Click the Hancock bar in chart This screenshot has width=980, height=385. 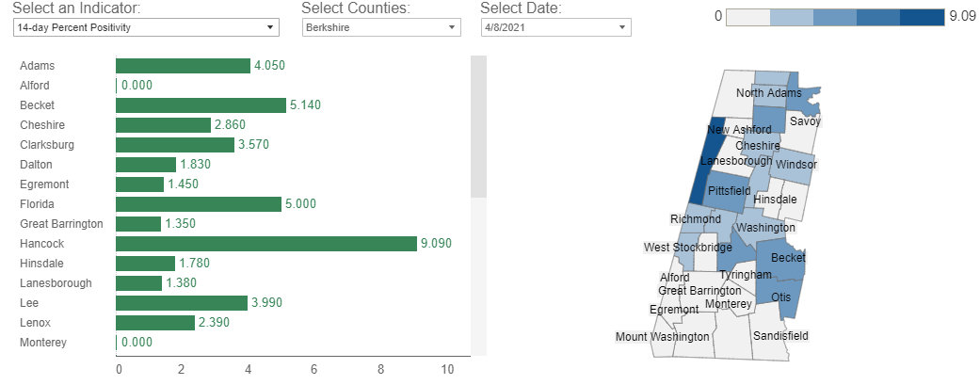tap(265, 244)
